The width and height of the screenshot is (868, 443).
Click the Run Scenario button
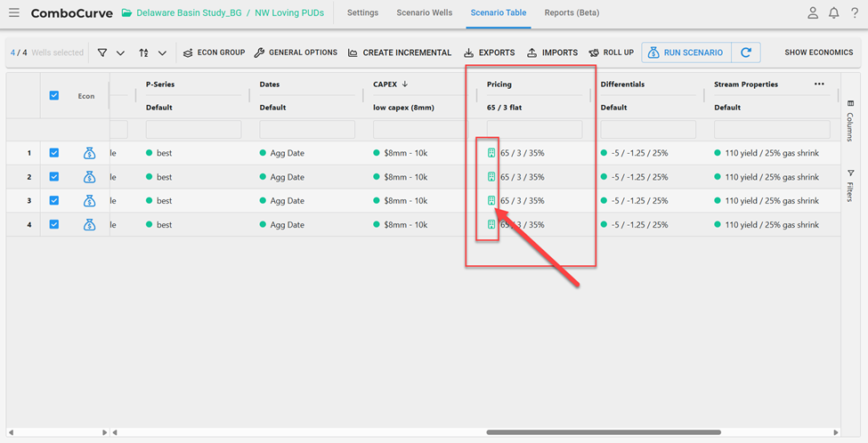point(686,52)
